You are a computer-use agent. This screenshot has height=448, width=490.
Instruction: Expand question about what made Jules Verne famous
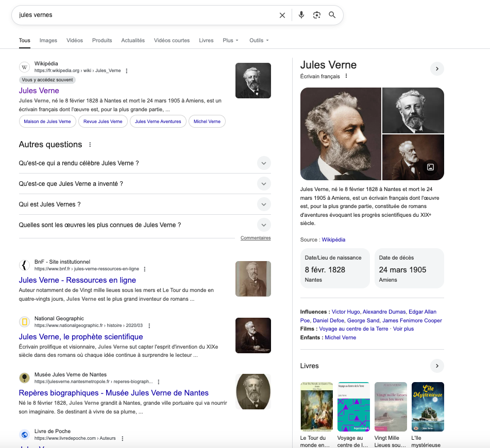(x=145, y=163)
